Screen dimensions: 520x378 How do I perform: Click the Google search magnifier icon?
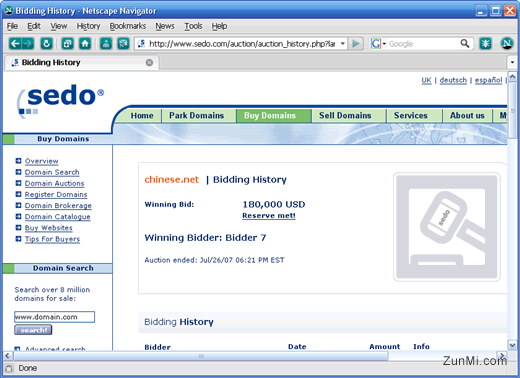(465, 43)
